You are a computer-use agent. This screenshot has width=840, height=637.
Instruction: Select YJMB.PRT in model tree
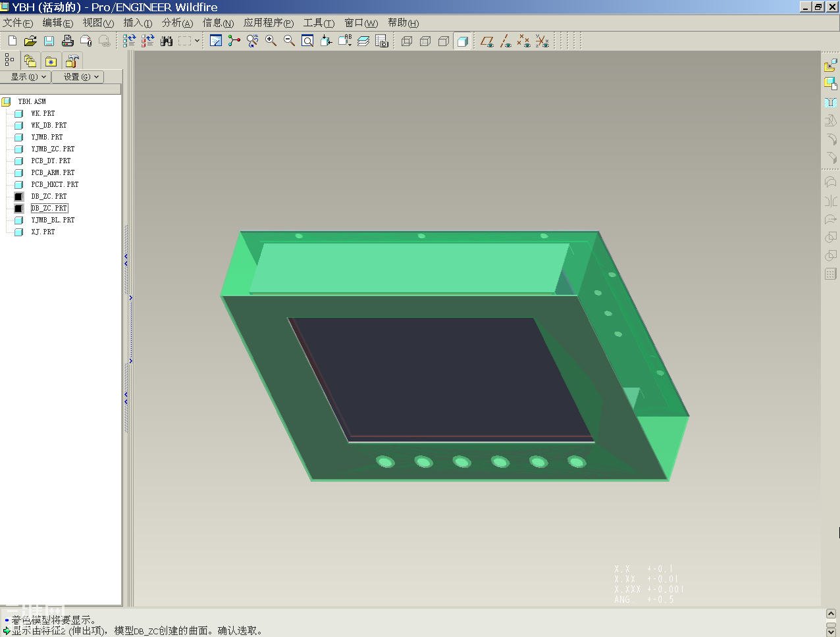click(x=47, y=137)
